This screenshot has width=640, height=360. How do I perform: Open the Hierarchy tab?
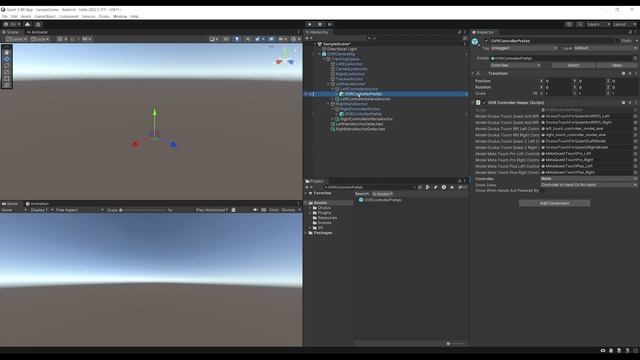(x=317, y=32)
